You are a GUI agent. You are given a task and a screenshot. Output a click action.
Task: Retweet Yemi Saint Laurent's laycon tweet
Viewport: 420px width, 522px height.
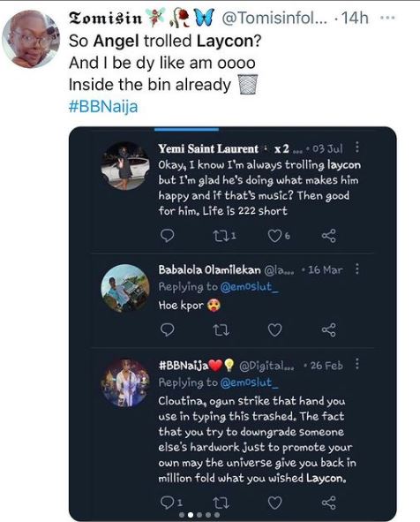point(224,236)
